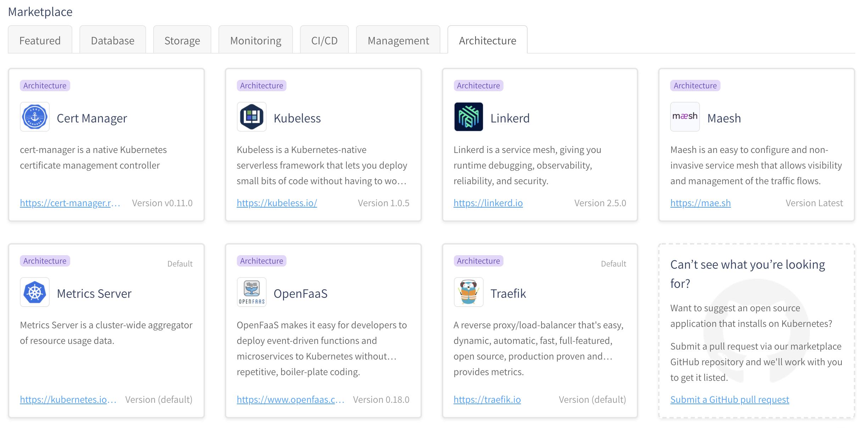Click Version 1.0.5 on Kubeless card
The width and height of the screenshot is (868, 428).
[x=383, y=203]
